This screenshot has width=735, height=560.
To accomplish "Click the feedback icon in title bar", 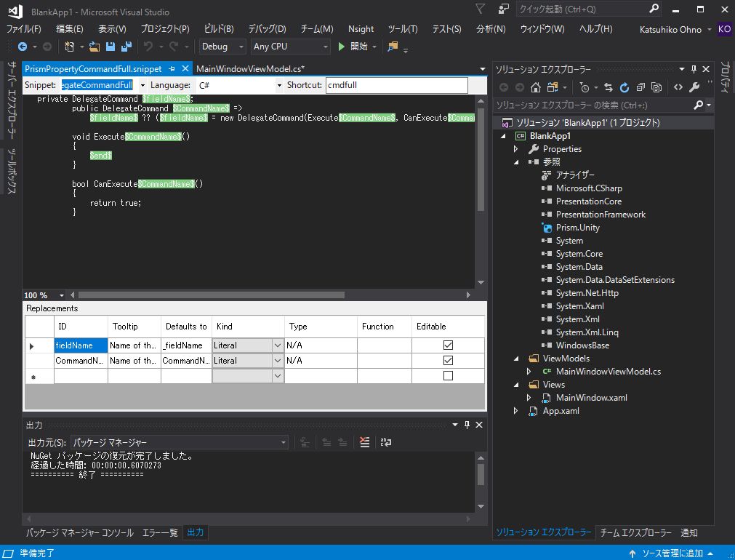I will 503,9.
